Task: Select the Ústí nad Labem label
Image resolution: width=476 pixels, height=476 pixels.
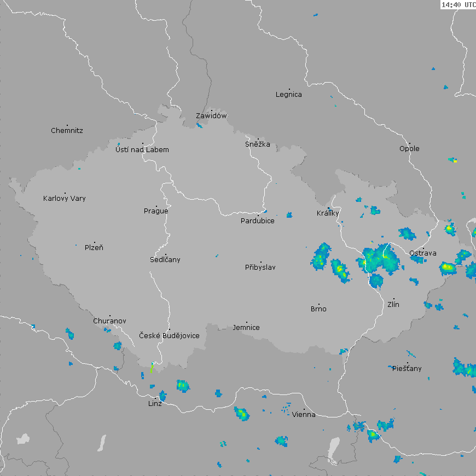Action: coord(142,150)
